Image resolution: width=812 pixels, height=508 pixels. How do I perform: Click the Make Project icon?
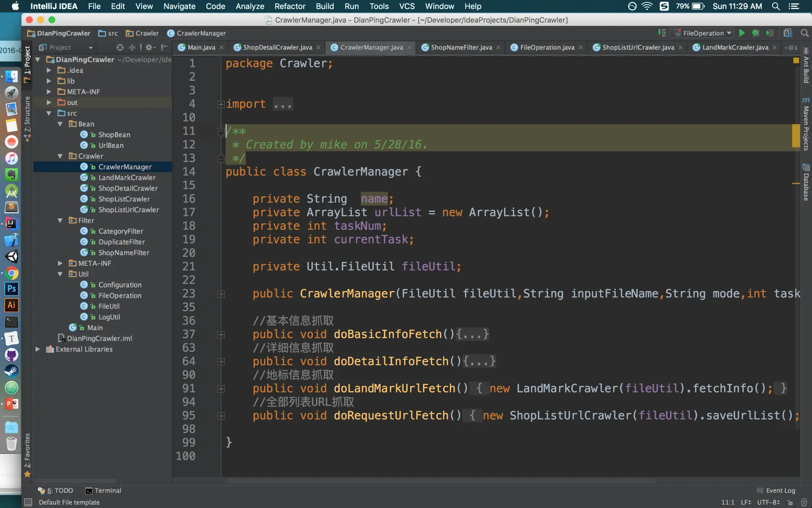[x=662, y=33]
